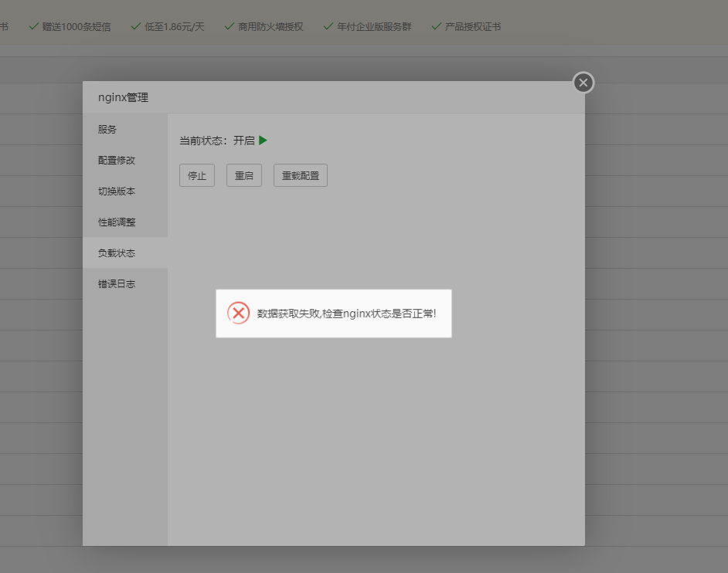
Task: Click the nginx管理 dialog title
Action: click(x=123, y=97)
